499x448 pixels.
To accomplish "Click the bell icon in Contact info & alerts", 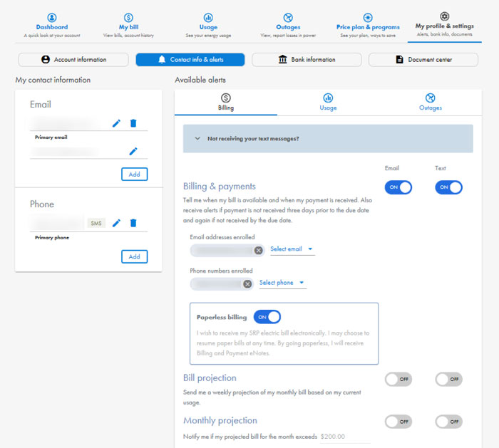I will coord(162,59).
